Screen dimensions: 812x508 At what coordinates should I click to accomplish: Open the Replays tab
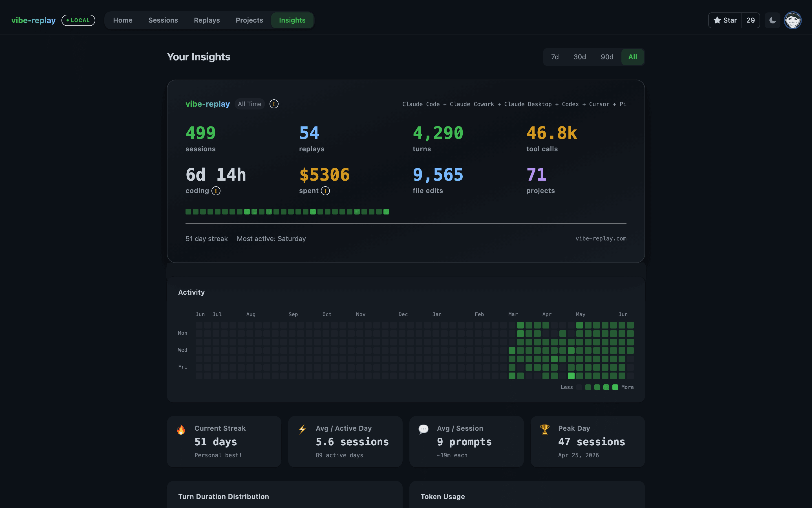coord(207,20)
